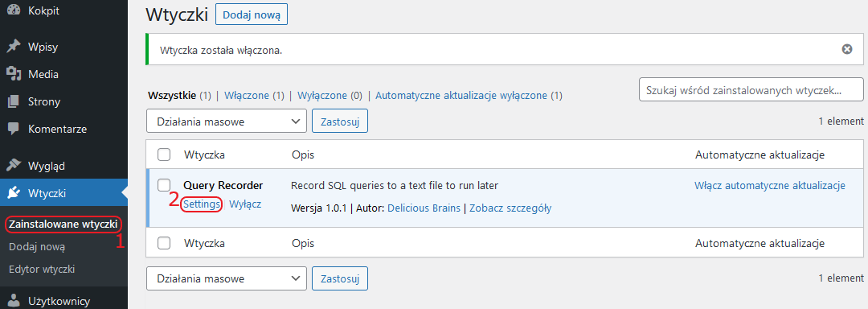Click the Użytkownicy person icon

[14, 301]
